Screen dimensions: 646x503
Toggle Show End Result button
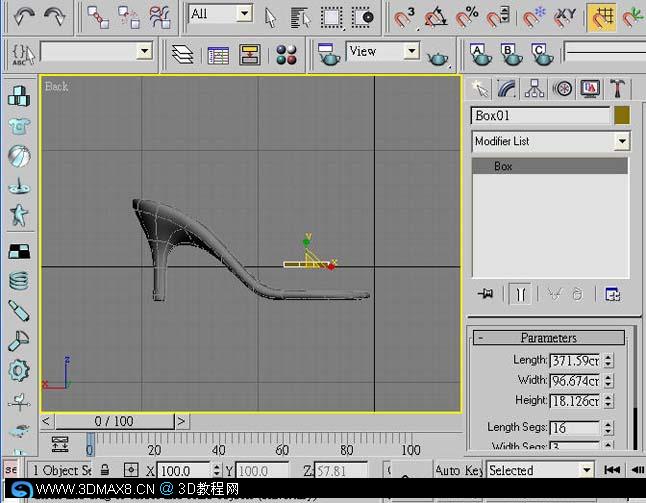pos(520,294)
